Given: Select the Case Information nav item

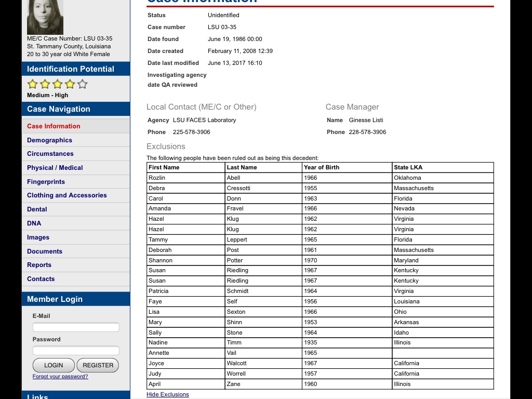Looking at the screenshot, I should pos(54,126).
